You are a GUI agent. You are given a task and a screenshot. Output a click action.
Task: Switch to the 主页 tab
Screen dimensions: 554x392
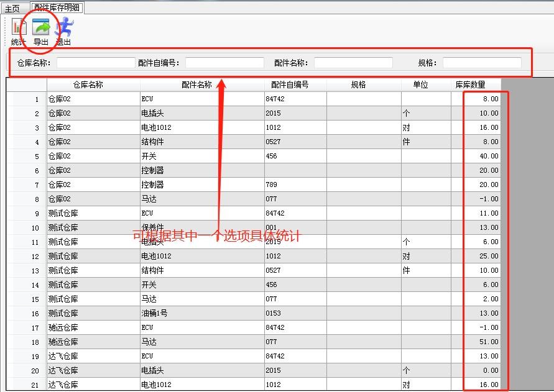[x=12, y=8]
